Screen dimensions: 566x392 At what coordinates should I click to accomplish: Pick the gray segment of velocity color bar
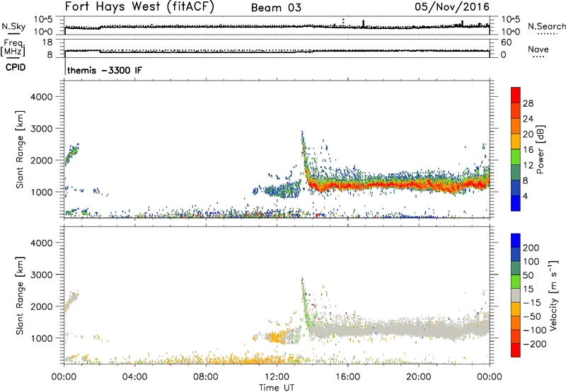point(516,295)
